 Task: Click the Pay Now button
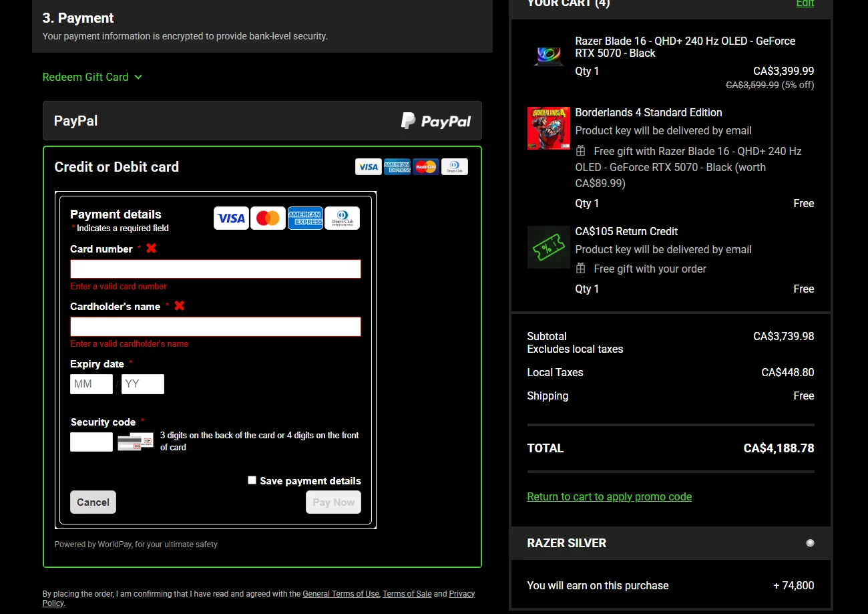(334, 502)
